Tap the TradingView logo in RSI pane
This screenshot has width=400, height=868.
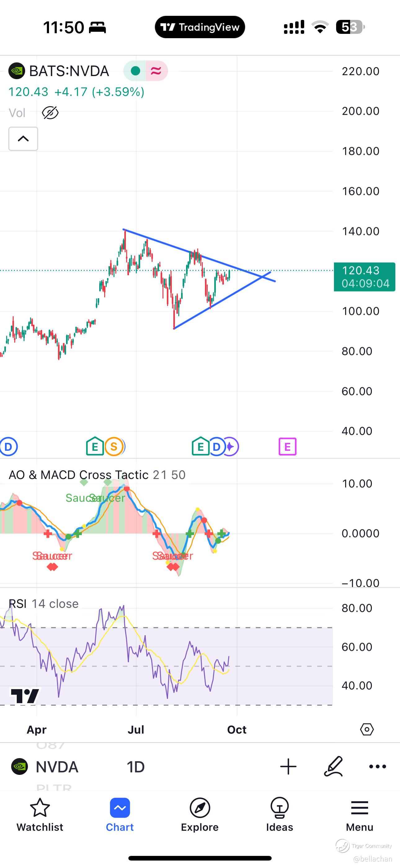(25, 696)
